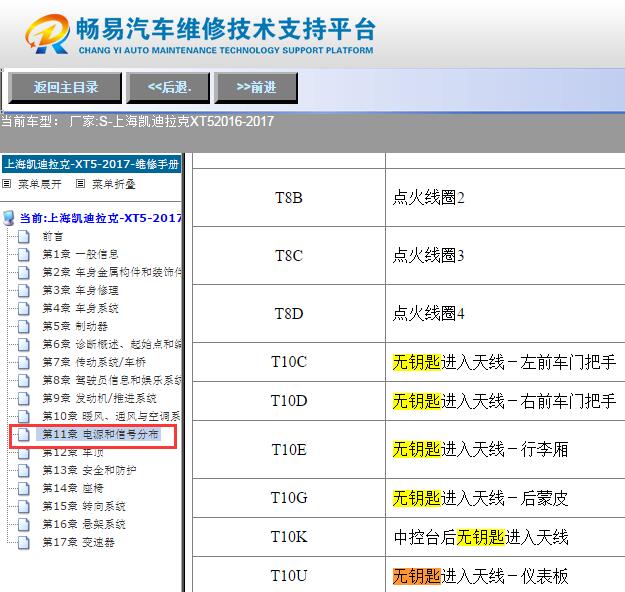Image resolution: width=625 pixels, height=592 pixels.
Task: Click 无钥匙进入天线-右前车门把手 text
Action: (504, 401)
